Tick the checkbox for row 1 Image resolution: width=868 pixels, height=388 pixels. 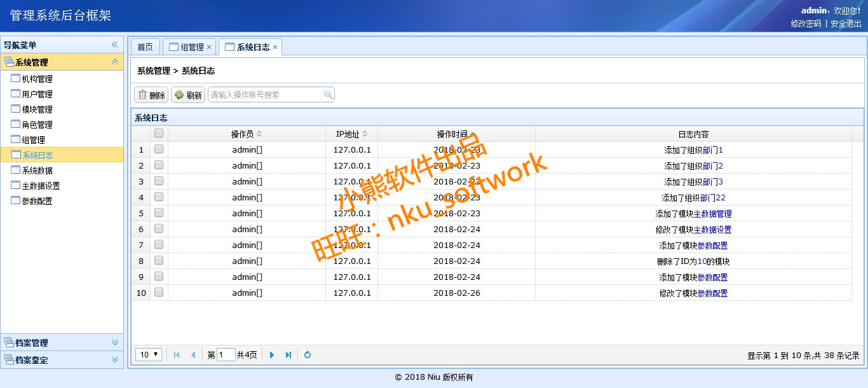[159, 149]
